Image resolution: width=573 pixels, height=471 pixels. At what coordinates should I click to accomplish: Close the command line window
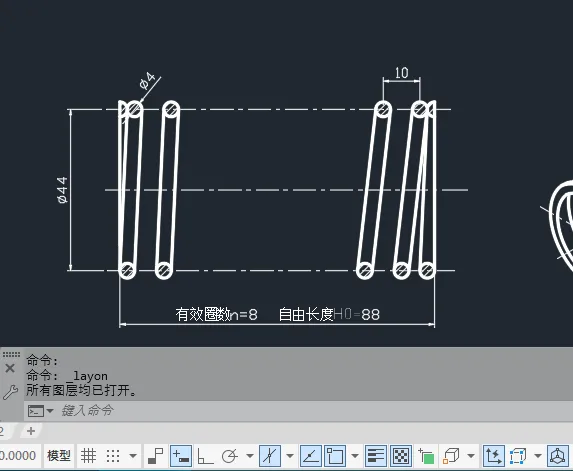click(10, 368)
